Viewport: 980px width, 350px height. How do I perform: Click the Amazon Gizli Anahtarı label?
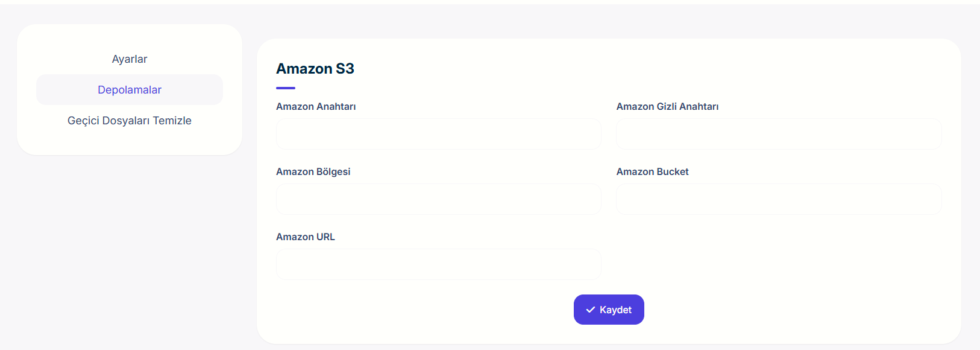click(x=667, y=107)
